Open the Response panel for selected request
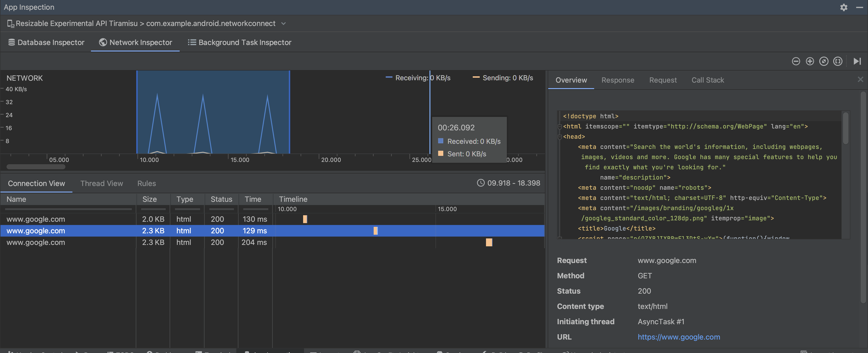868x353 pixels. [x=618, y=80]
